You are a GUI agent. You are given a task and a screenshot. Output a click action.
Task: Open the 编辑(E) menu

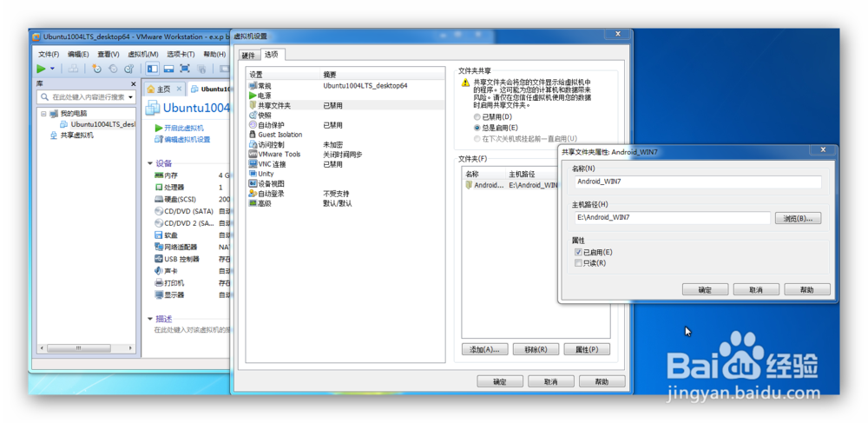[78, 54]
